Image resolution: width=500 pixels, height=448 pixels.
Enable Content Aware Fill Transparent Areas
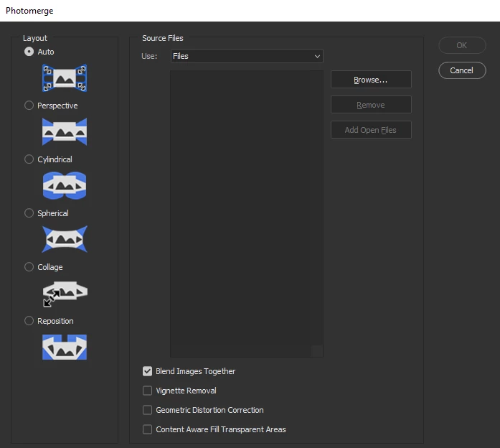pos(147,429)
